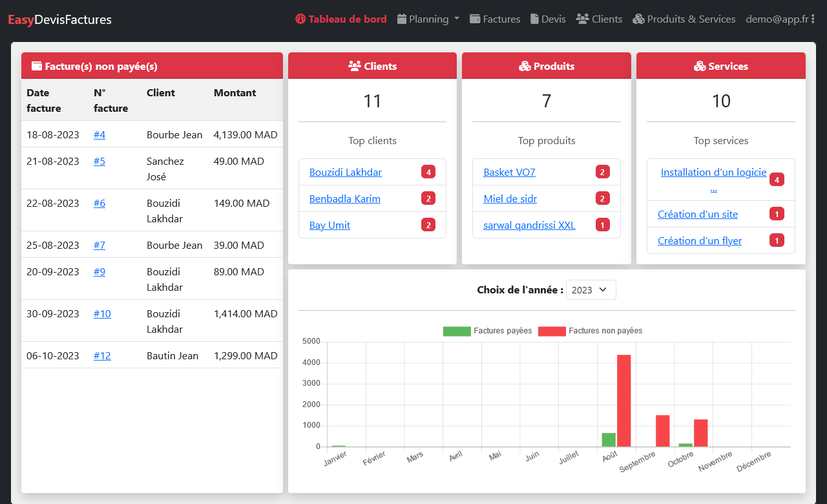Click the tall red August unpaid bar
This screenshot has height=504, width=827.
click(x=623, y=401)
